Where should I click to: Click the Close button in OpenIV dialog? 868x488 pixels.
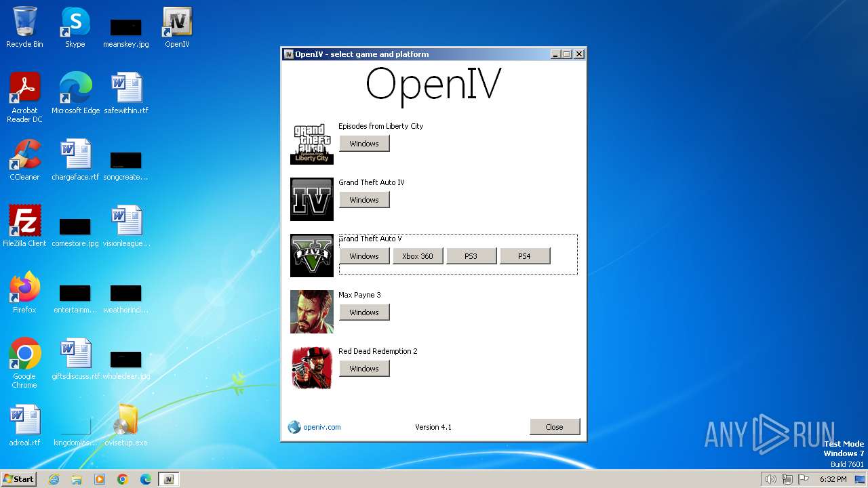pyautogui.click(x=555, y=427)
